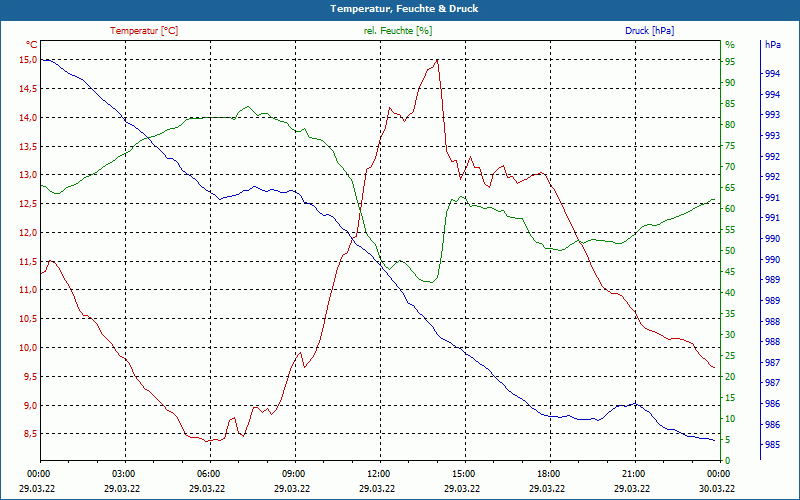Click "20" on the green humidity axis

(730, 377)
